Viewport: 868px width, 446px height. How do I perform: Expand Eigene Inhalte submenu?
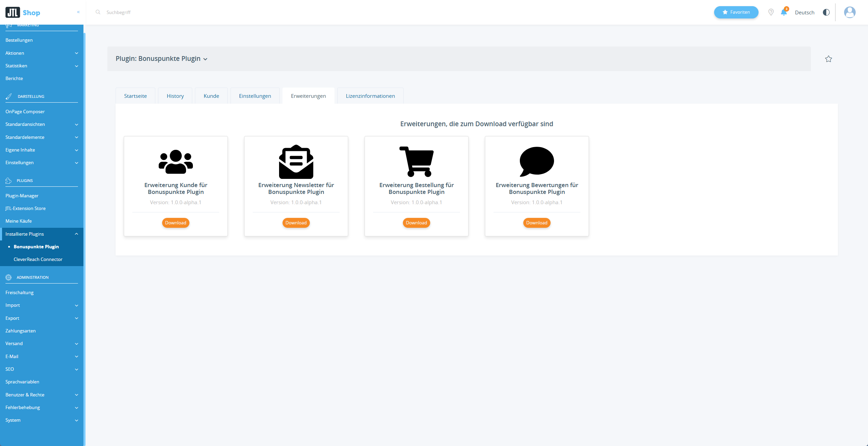[42, 150]
